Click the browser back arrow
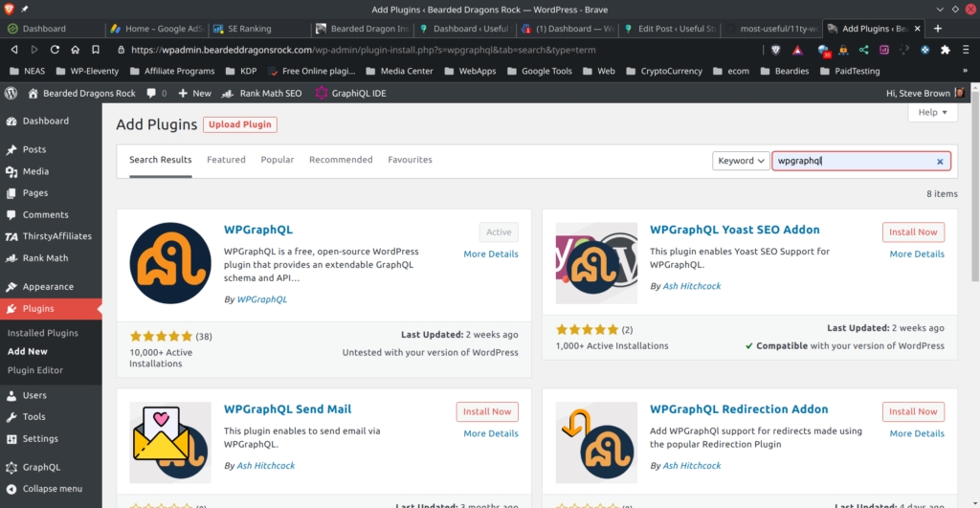Viewport: 980px width, 508px height. coord(13,50)
